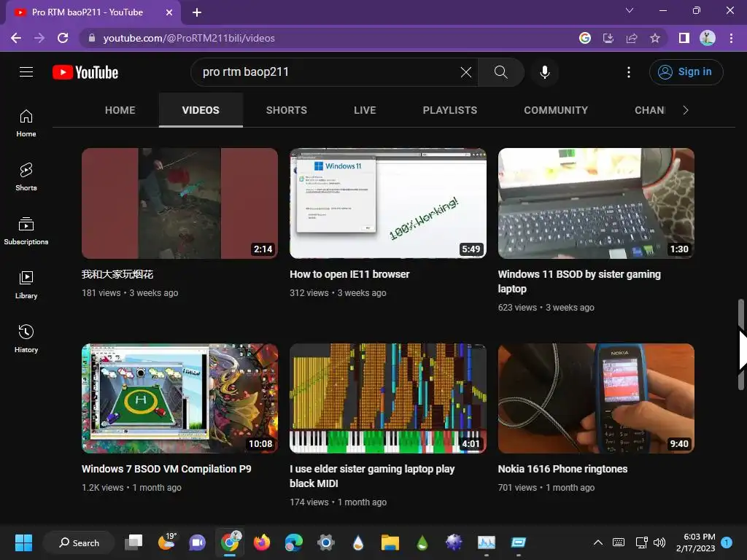Open the tab search dropdown arrow
The width and height of the screenshot is (747, 560).
[630, 10]
